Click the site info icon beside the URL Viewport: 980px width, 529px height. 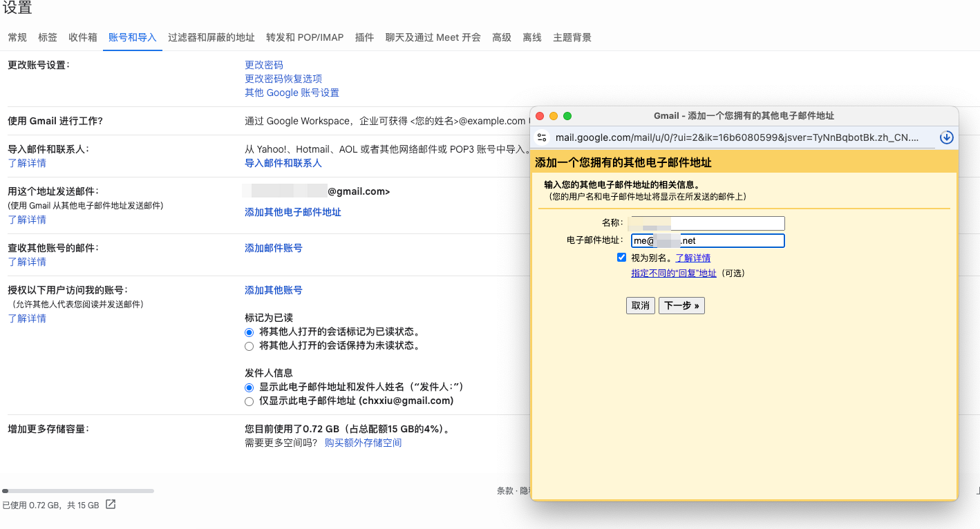[x=542, y=137]
